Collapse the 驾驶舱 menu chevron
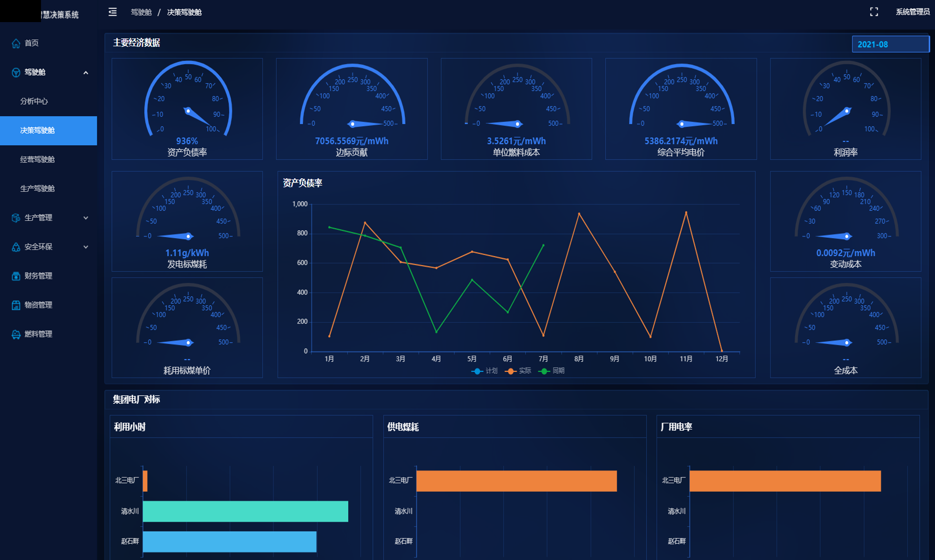The width and height of the screenshot is (935, 560). point(86,73)
